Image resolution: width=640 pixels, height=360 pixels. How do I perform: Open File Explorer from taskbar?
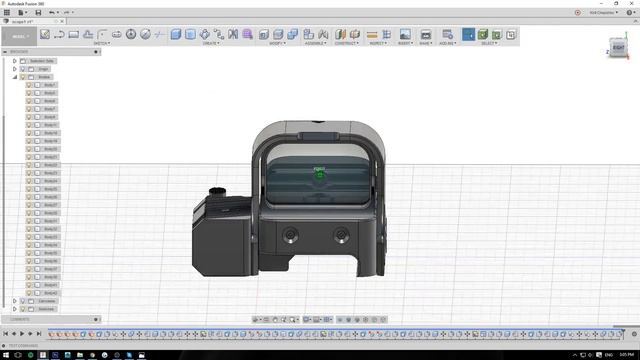pos(80,355)
